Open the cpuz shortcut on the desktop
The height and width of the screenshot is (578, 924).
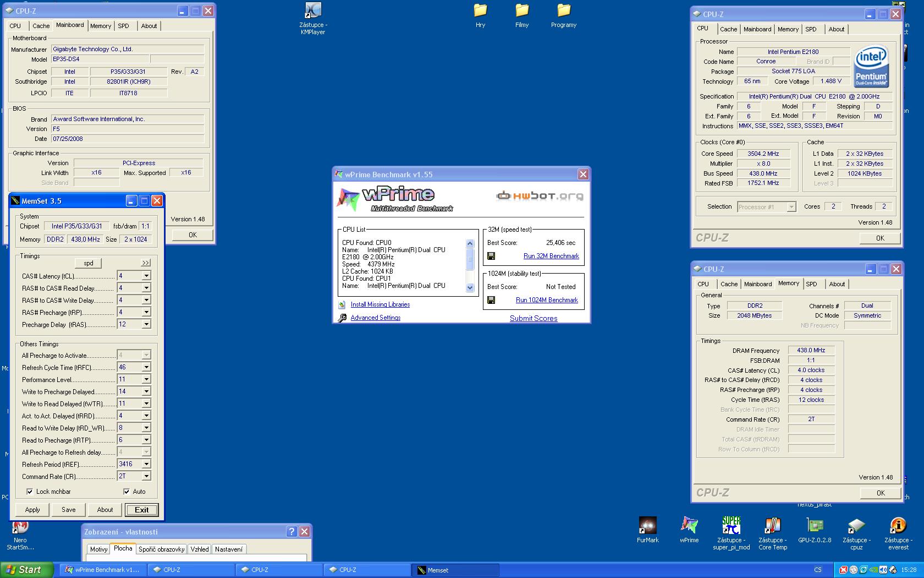coord(856,525)
